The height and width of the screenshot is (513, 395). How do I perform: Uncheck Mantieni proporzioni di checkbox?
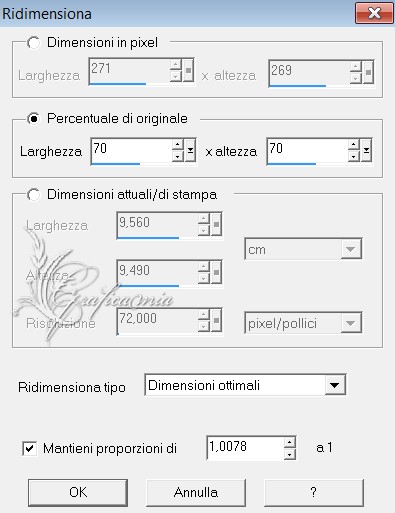[x=29, y=448]
